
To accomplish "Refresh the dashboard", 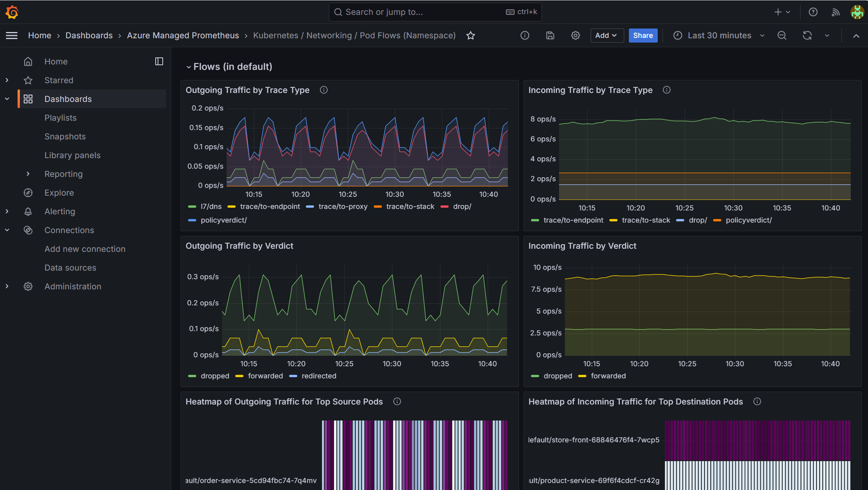I will pyautogui.click(x=807, y=36).
